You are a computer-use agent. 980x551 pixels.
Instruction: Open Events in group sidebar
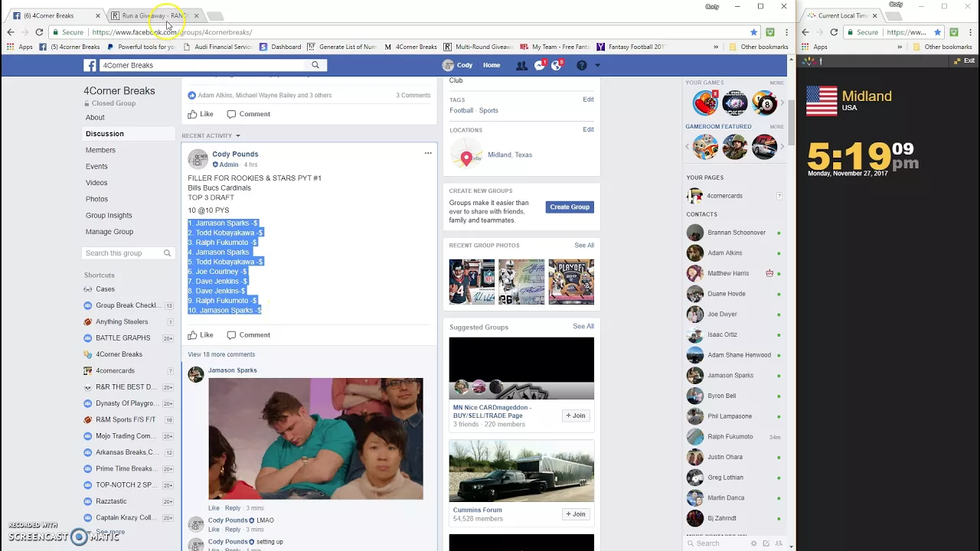pyautogui.click(x=96, y=166)
